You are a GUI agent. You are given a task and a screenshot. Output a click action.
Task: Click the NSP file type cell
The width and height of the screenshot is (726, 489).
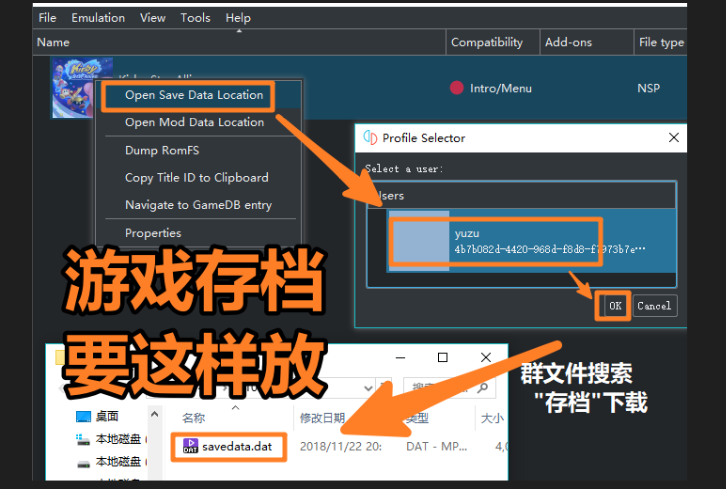pyautogui.click(x=648, y=88)
